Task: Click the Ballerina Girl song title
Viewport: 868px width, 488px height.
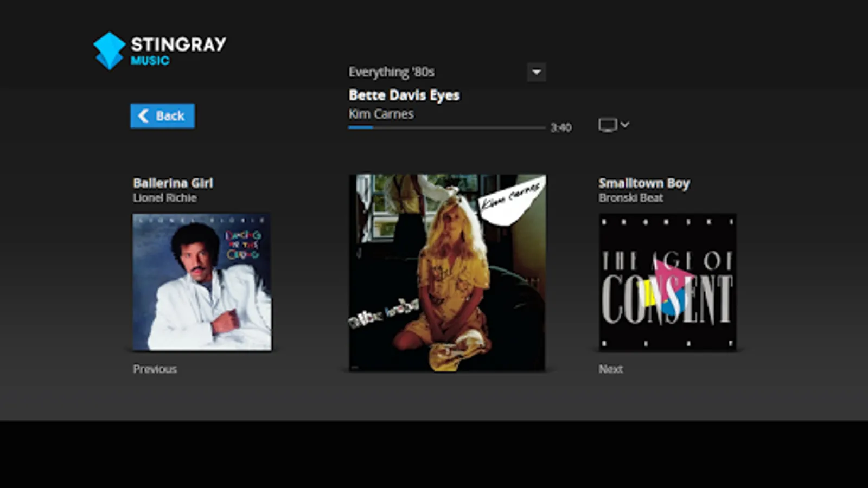Action: (173, 183)
